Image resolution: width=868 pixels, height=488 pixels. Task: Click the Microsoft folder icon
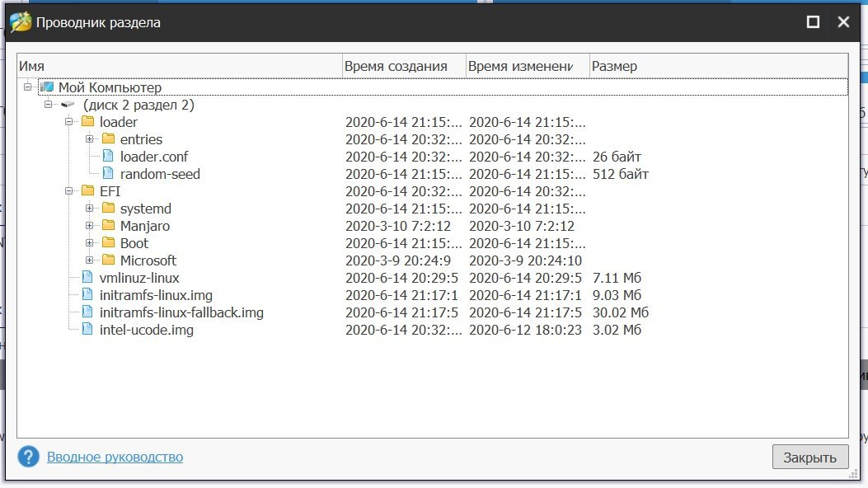pyautogui.click(x=109, y=260)
